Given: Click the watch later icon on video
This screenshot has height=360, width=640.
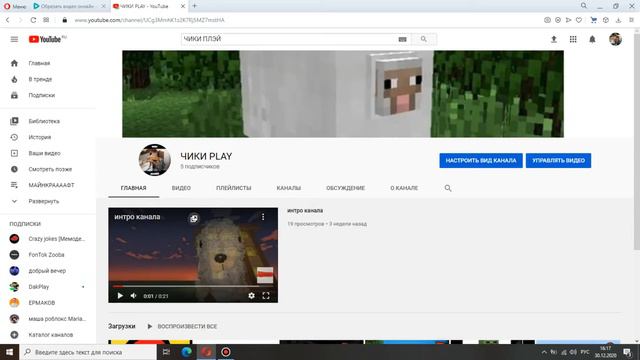Looking at the screenshot, I should (x=194, y=219).
